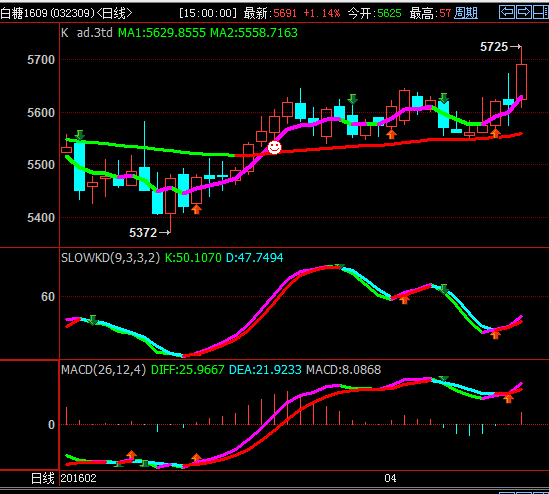
Task: Click the 201602 date axis label
Action: [x=78, y=478]
